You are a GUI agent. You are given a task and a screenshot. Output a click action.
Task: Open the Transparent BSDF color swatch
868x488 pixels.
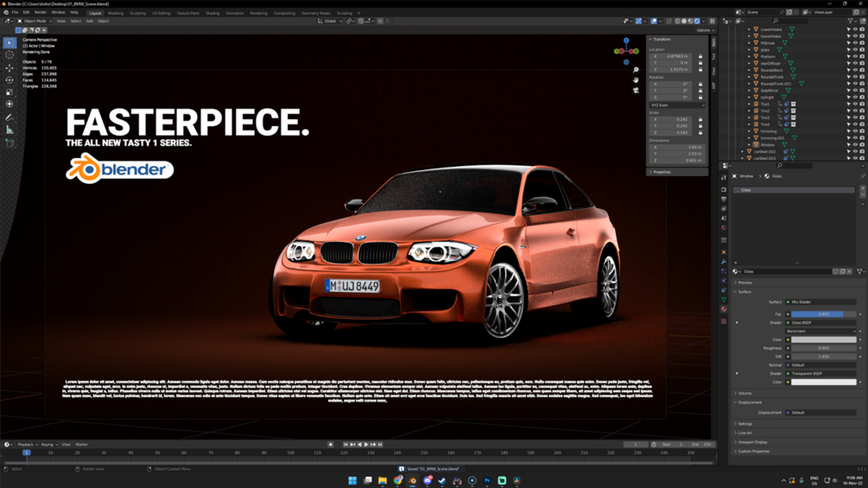(x=823, y=382)
